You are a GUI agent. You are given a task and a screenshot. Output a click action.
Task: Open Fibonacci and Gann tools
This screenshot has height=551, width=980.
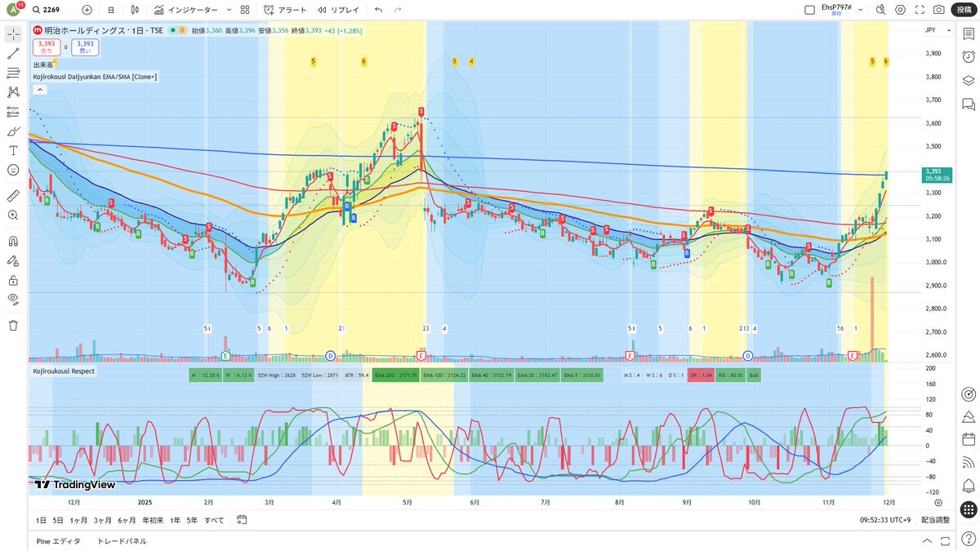pos(13,73)
